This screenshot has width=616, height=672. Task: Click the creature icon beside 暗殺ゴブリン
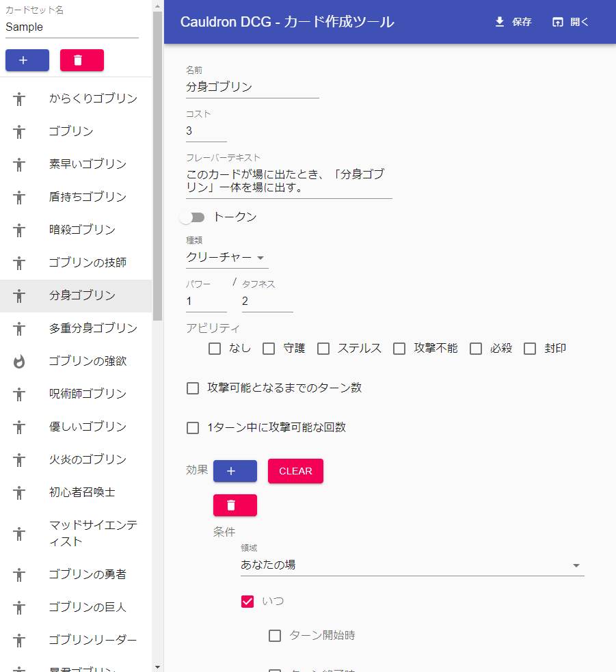(19, 230)
